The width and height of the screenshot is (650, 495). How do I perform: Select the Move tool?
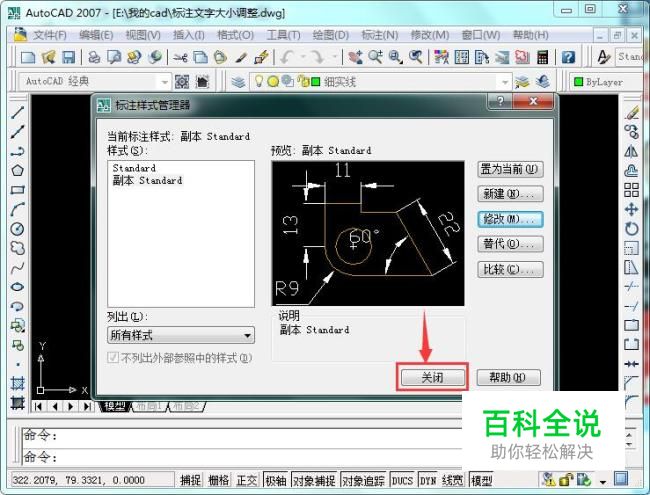(631, 209)
